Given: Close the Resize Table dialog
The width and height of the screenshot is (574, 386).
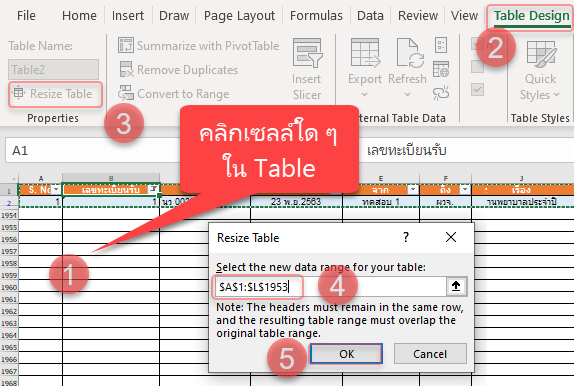Looking at the screenshot, I should pyautogui.click(x=451, y=237).
